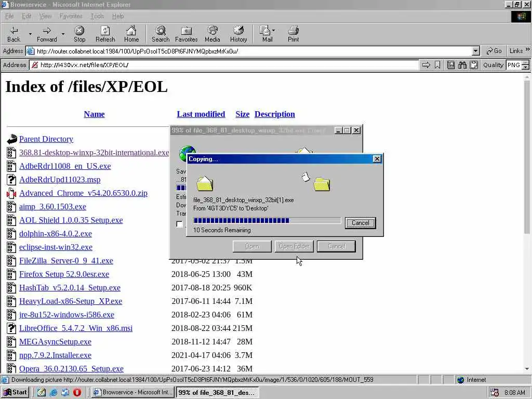Viewport: 532px width, 399px height.
Task: Click the Browservice i430vx.net address field
Action: (x=224, y=65)
